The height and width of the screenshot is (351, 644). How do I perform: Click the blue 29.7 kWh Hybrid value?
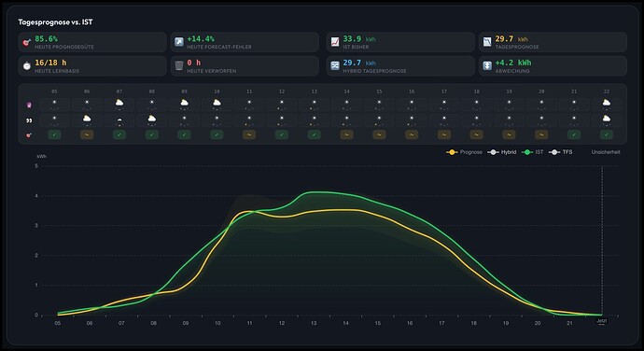tap(359, 63)
